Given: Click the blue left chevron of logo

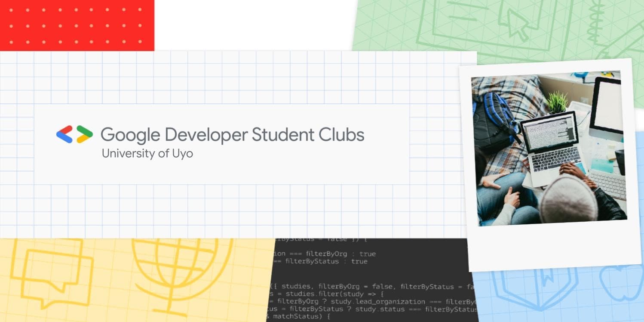Looking at the screenshot, I should pyautogui.click(x=64, y=134).
